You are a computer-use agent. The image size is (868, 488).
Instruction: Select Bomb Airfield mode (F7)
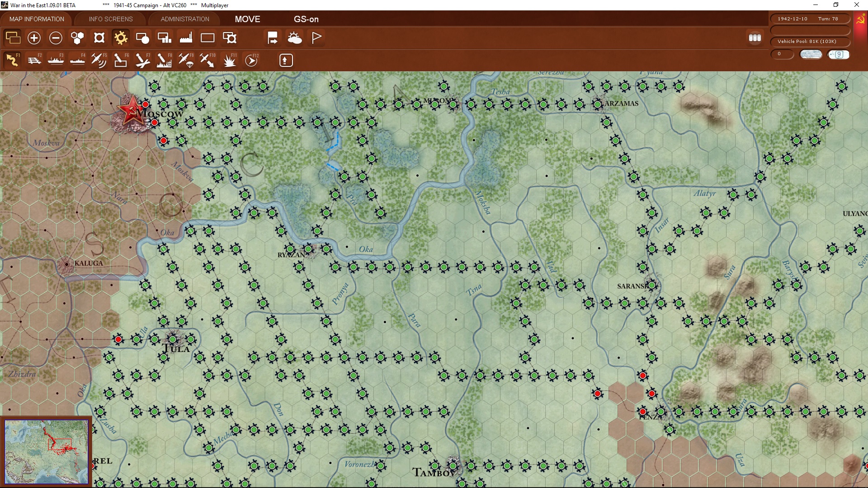click(x=142, y=60)
